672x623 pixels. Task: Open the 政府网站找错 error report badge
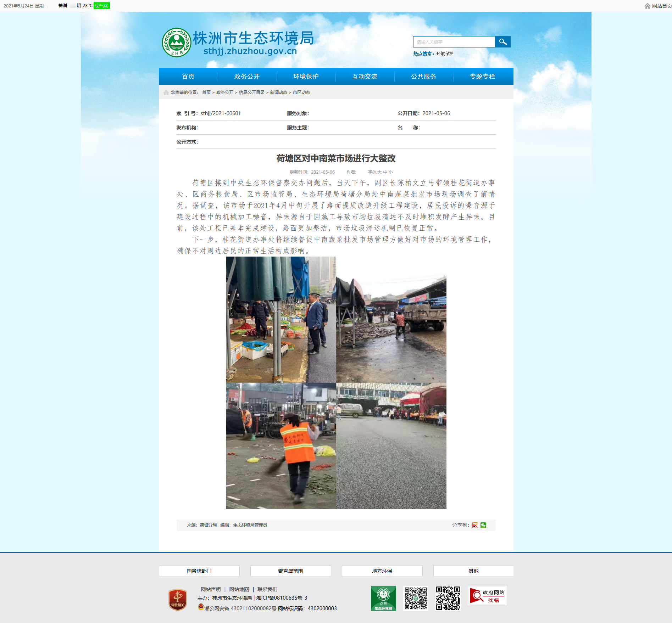click(487, 596)
